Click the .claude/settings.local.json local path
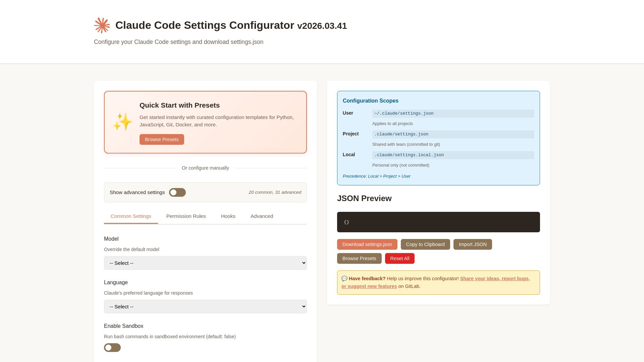Viewport: 644px width, 362px height. [x=453, y=155]
